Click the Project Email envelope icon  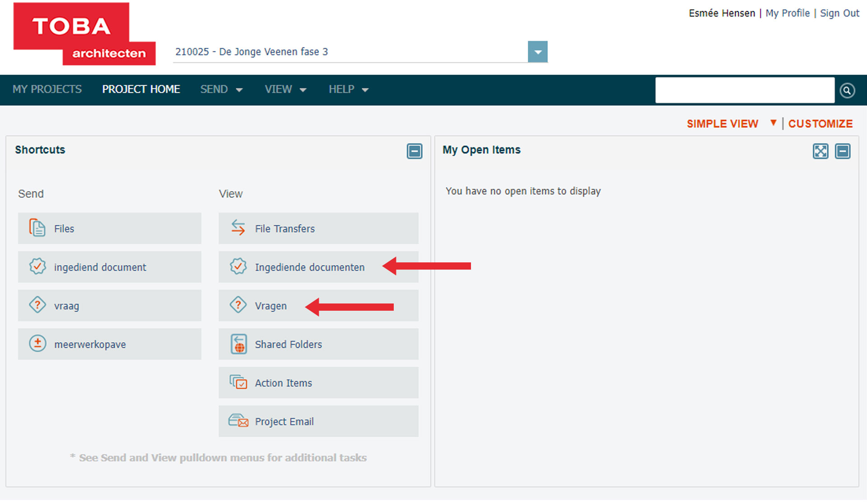(238, 421)
